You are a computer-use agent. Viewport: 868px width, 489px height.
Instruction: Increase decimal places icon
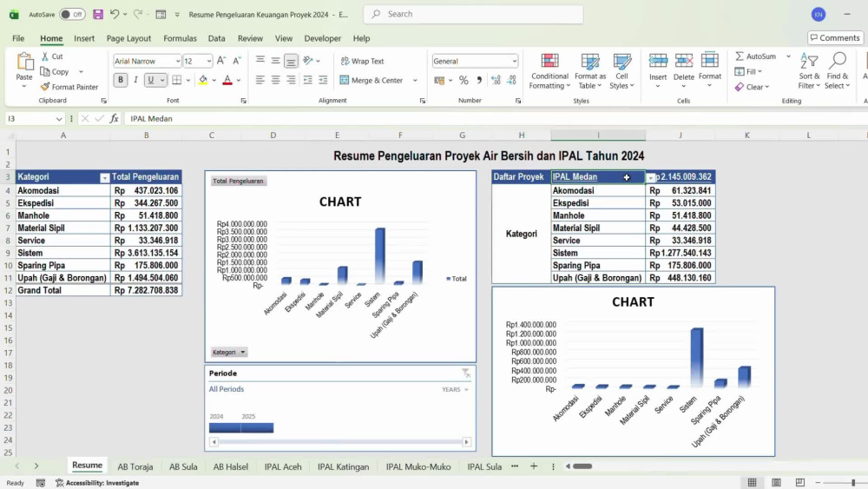pos(496,81)
